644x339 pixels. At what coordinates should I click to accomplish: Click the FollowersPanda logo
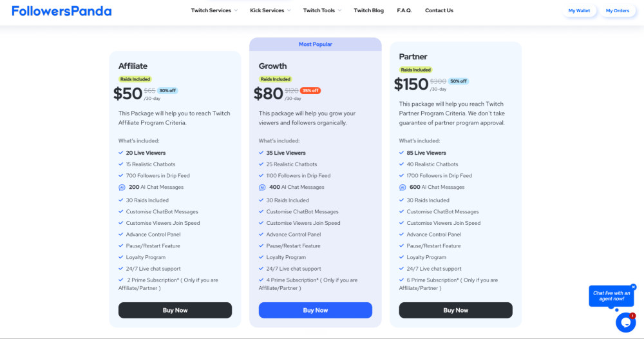[x=62, y=11]
